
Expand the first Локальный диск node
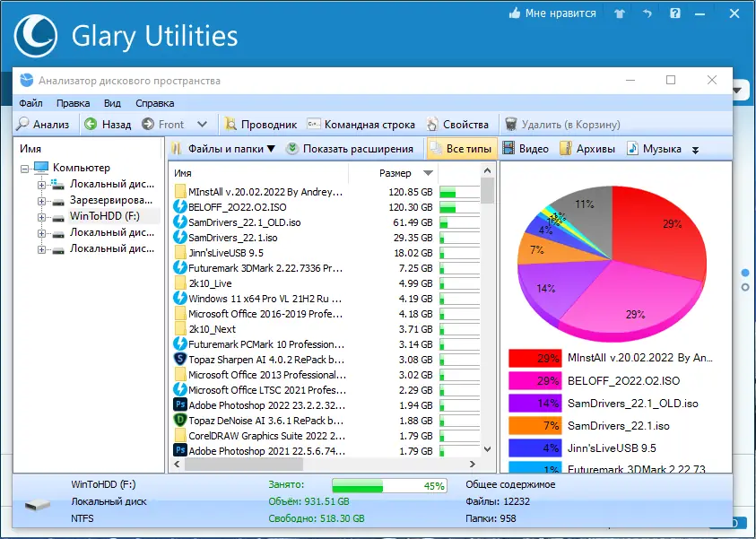pos(41,185)
